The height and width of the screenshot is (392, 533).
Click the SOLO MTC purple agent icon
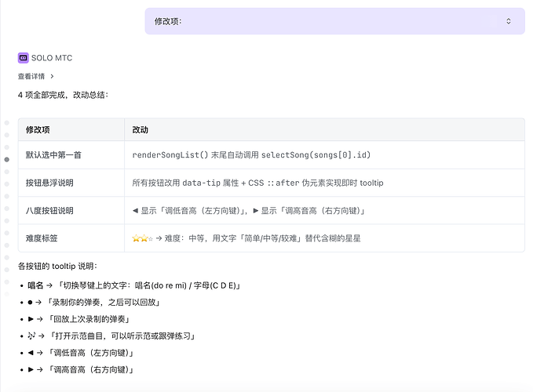23,58
